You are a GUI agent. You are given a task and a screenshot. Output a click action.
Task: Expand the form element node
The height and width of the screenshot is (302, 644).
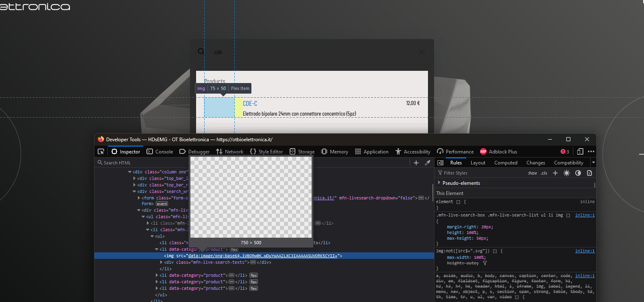(x=139, y=198)
